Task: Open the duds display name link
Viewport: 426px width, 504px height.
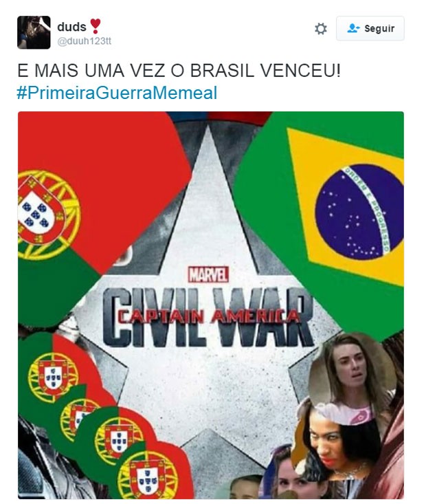Action: [x=71, y=27]
